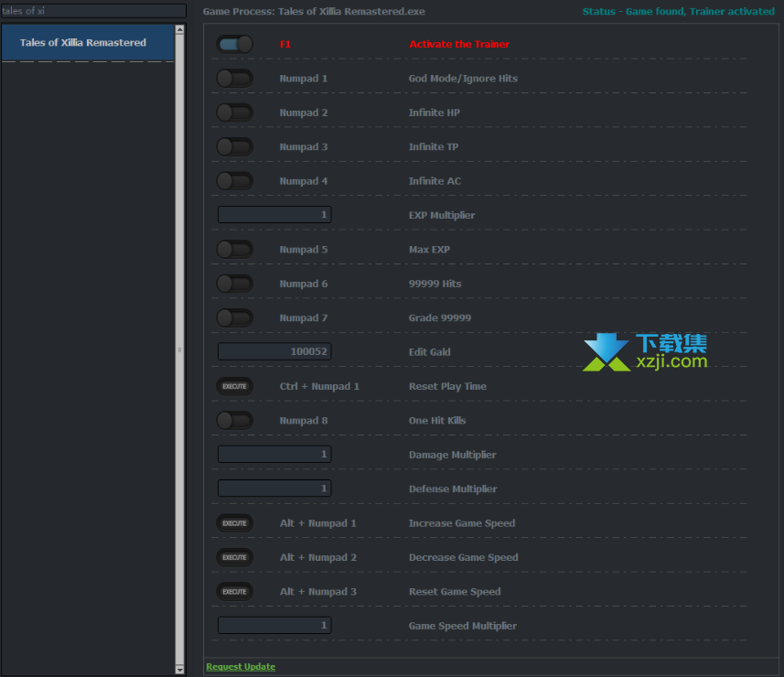Execute Reset Game Speed
Viewport: 784px width, 677px height.
point(235,592)
